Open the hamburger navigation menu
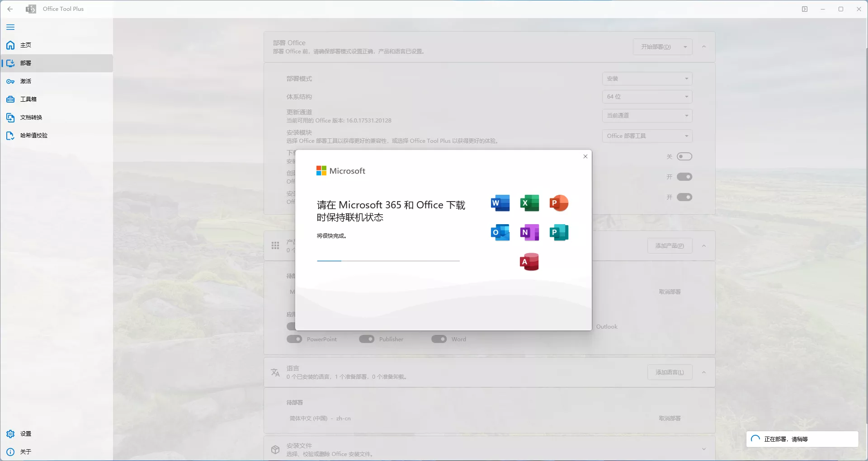The image size is (868, 461). coord(10,27)
